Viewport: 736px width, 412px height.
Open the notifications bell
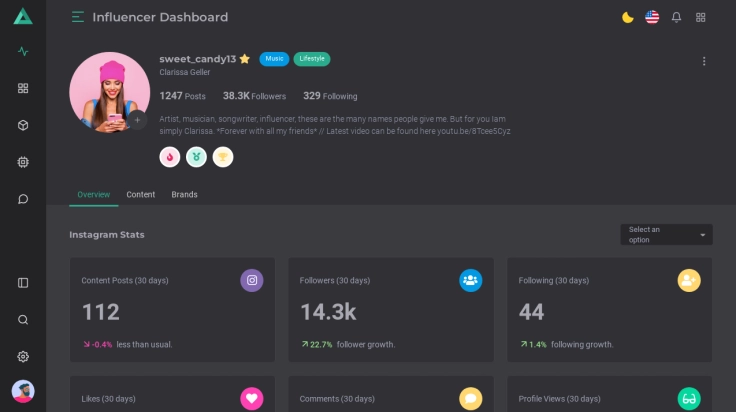tap(676, 17)
